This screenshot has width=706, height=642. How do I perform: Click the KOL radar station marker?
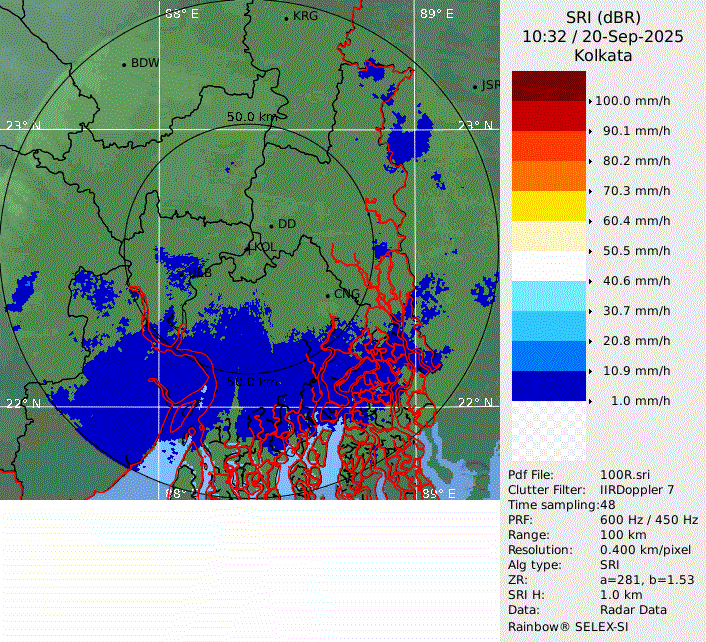point(250,246)
